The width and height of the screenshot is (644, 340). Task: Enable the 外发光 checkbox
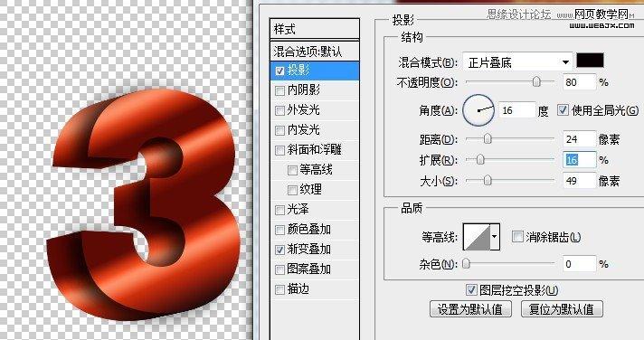279,110
